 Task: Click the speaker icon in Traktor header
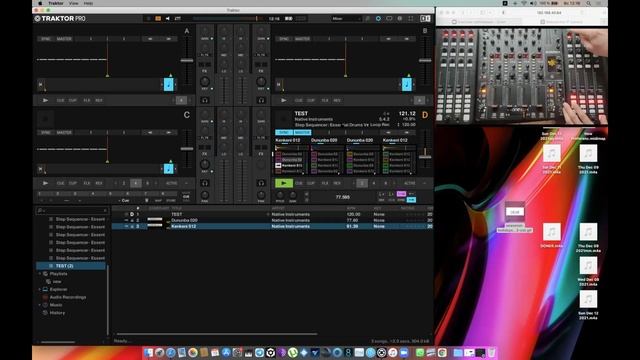[x=167, y=19]
